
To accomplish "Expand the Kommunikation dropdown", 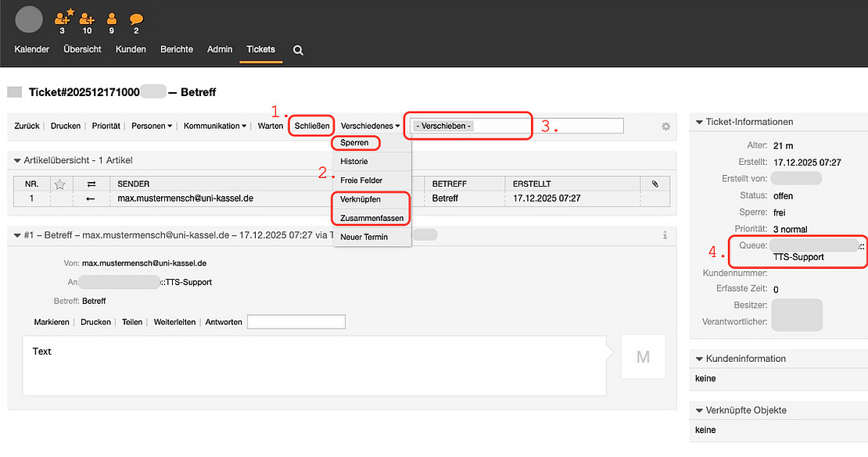I will pos(215,126).
